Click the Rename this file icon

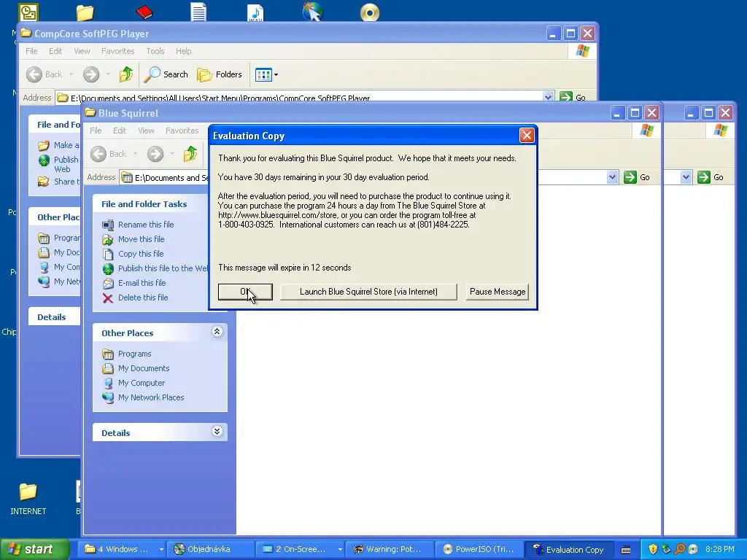click(108, 225)
